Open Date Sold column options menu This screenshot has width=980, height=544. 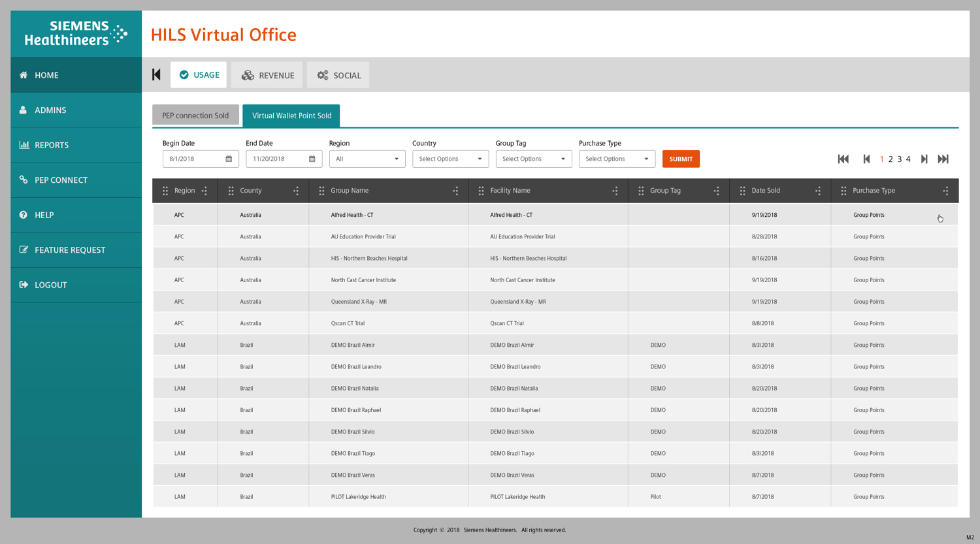click(x=818, y=191)
